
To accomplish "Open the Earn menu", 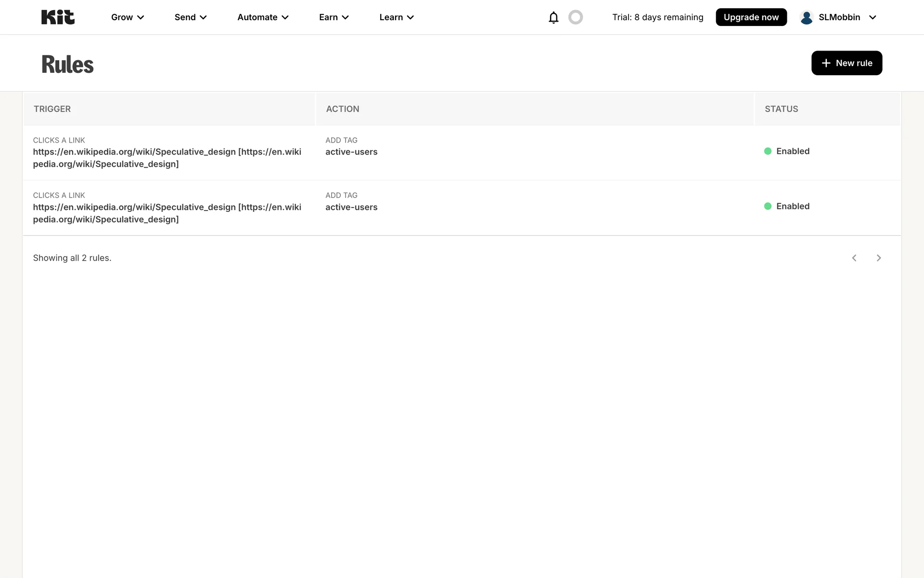I will [334, 17].
